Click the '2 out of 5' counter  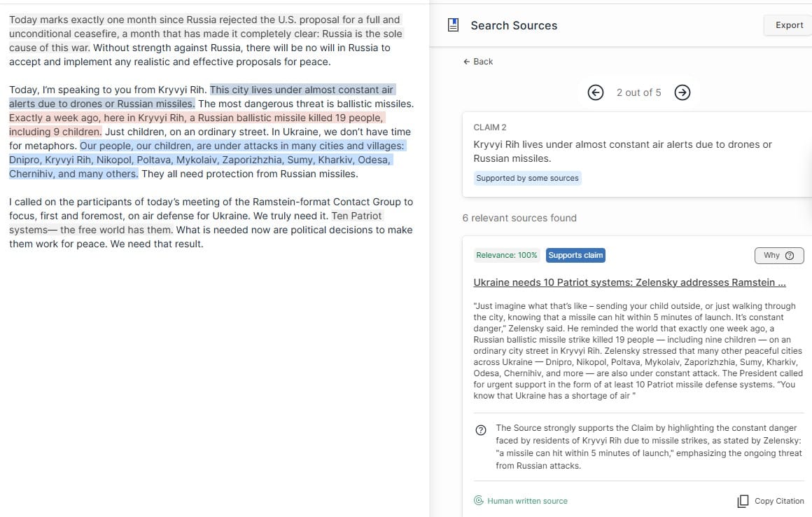638,92
